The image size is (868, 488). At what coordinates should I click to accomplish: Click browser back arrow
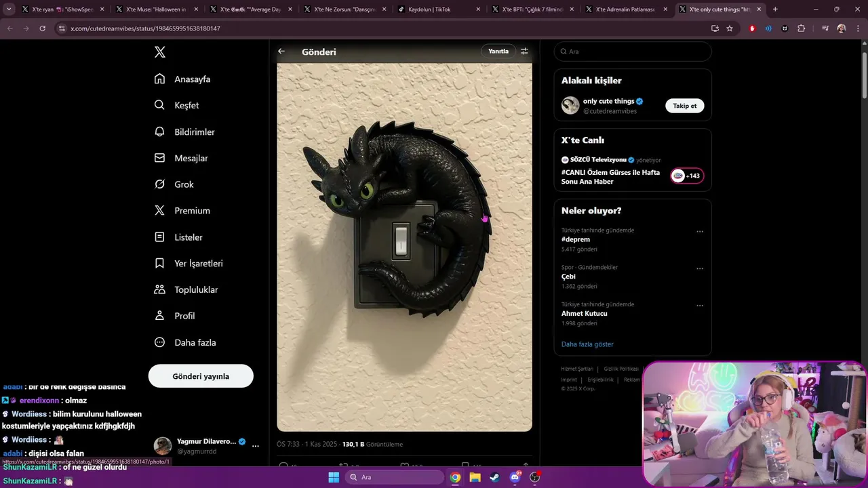click(10, 28)
